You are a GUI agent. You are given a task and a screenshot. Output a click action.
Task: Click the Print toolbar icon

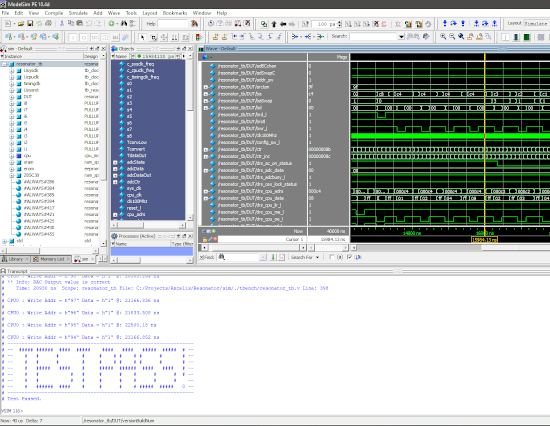click(48, 24)
